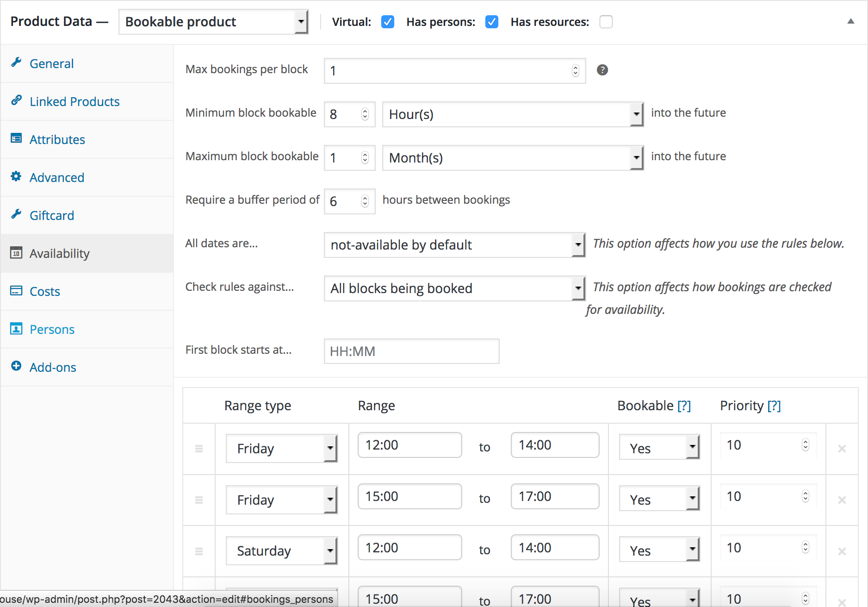
Task: Click the Add-ons plus circle icon
Action: [x=16, y=366]
